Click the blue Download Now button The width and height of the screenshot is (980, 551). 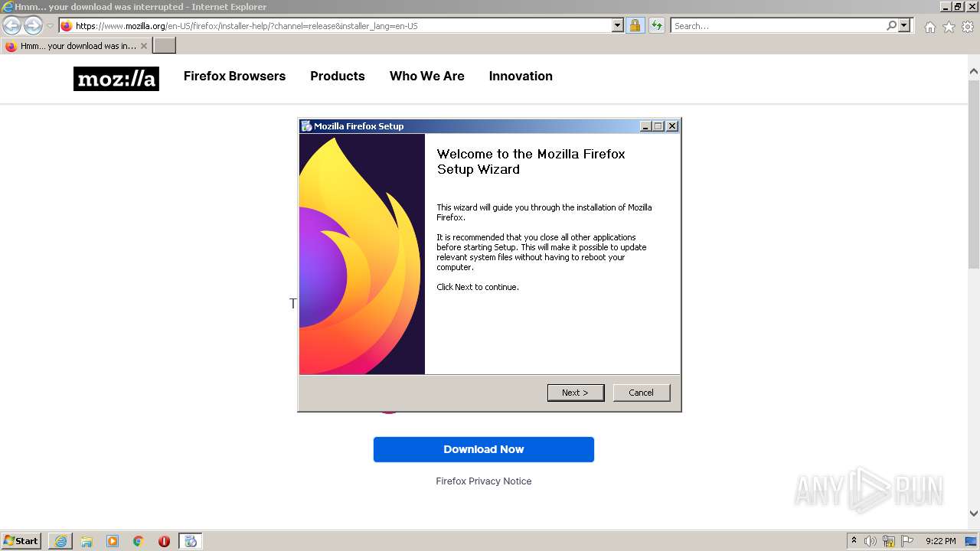[484, 449]
